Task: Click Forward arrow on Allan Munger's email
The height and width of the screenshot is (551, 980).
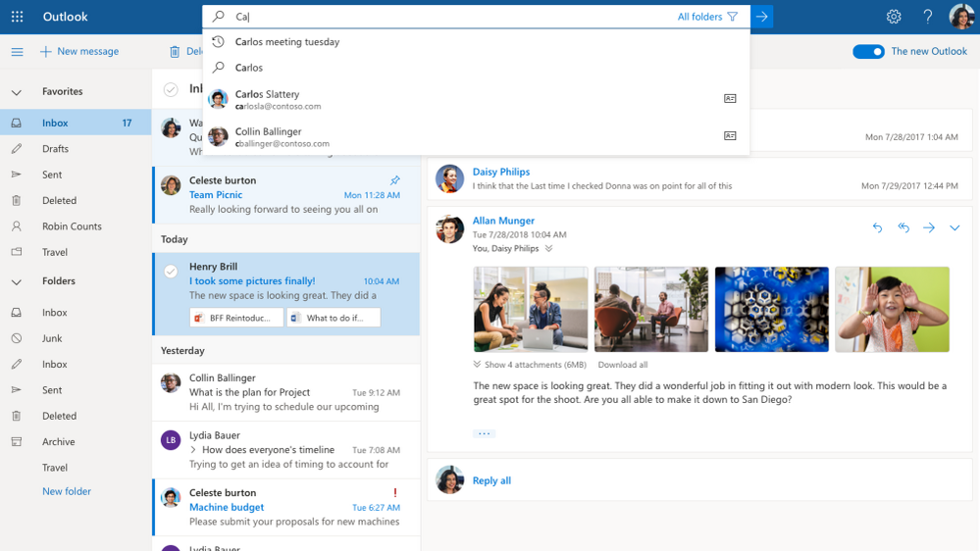Action: coord(928,227)
